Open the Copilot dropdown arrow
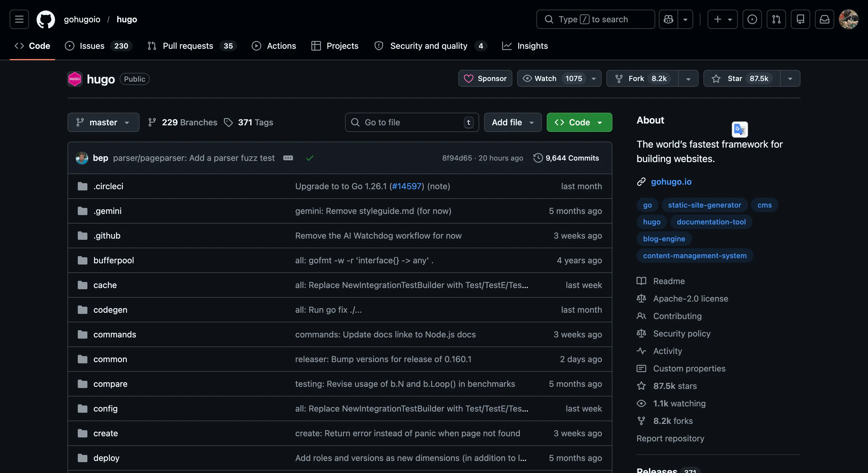The image size is (868, 473). [x=685, y=19]
